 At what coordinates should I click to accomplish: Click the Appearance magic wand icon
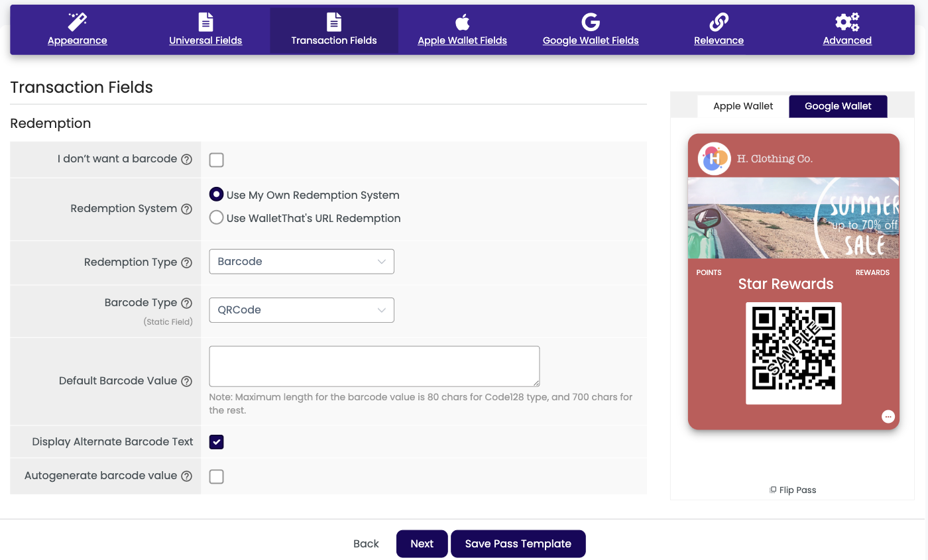point(78,22)
